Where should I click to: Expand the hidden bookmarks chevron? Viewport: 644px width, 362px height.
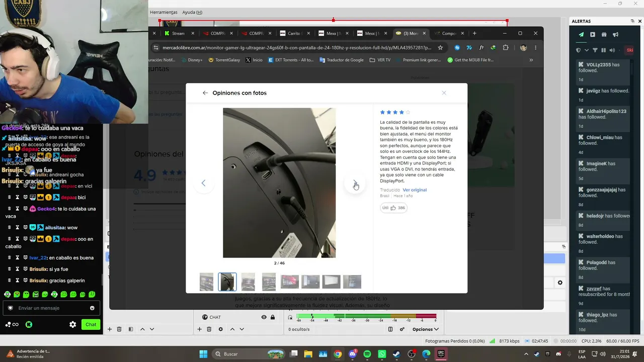531,60
